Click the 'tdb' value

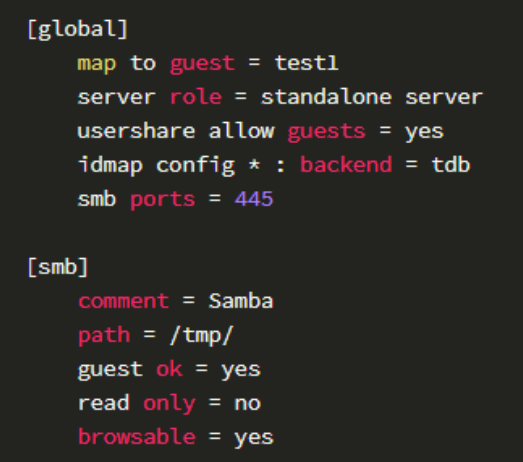pyautogui.click(x=451, y=164)
